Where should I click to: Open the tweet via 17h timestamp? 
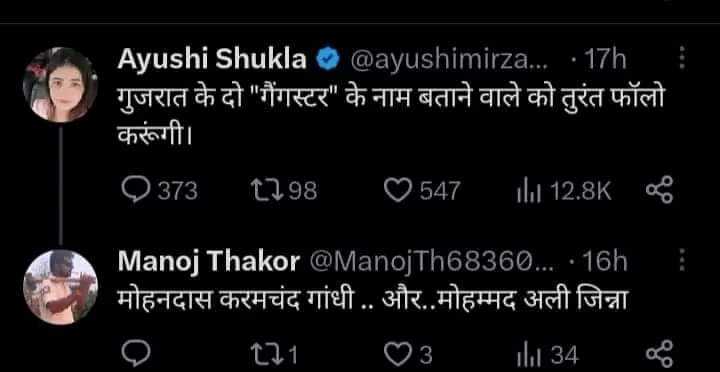click(603, 60)
